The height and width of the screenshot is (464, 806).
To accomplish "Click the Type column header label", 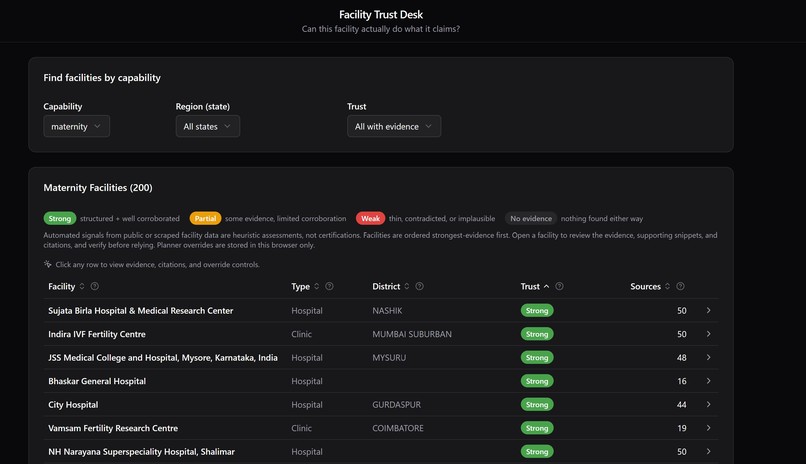I will point(300,287).
